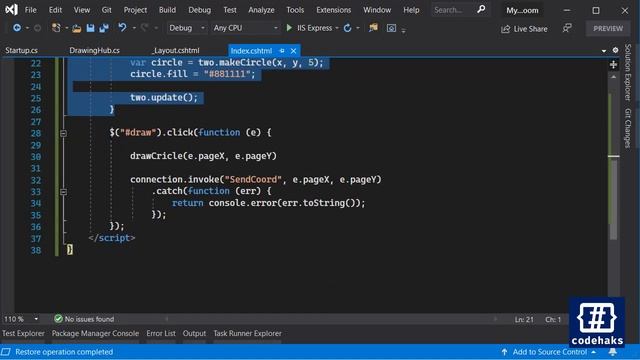Open the Solution Explorer side tab
The height and width of the screenshot is (360, 640).
pos(628,73)
